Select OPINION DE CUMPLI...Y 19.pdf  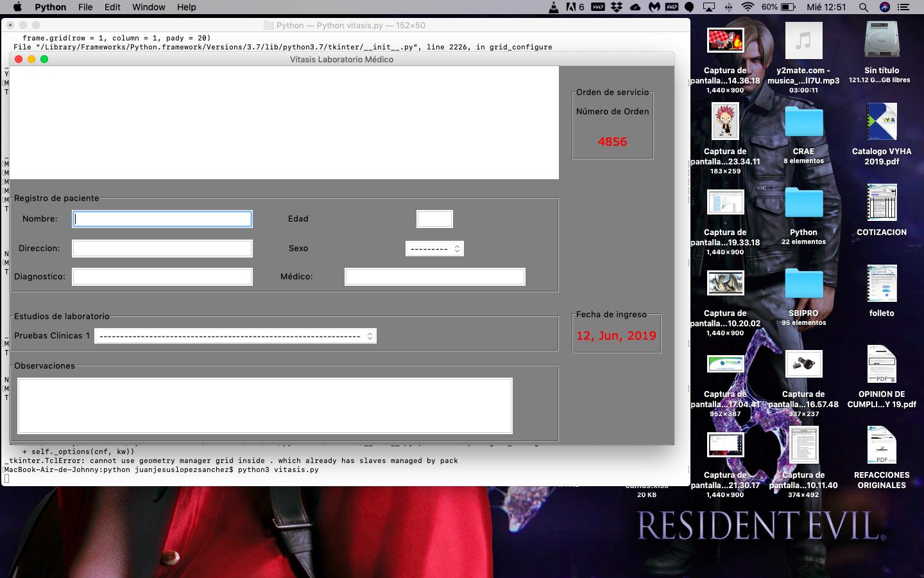click(x=882, y=364)
